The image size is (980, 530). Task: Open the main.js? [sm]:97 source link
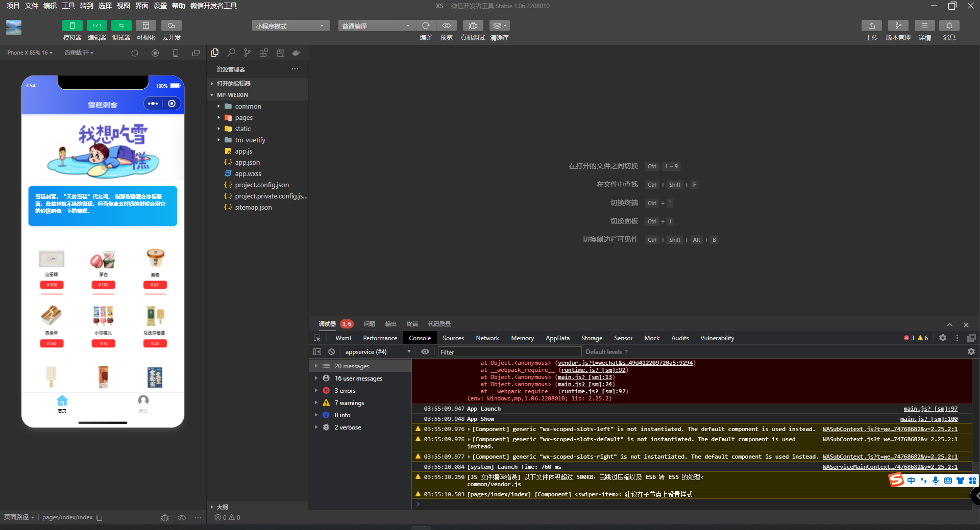click(930, 409)
